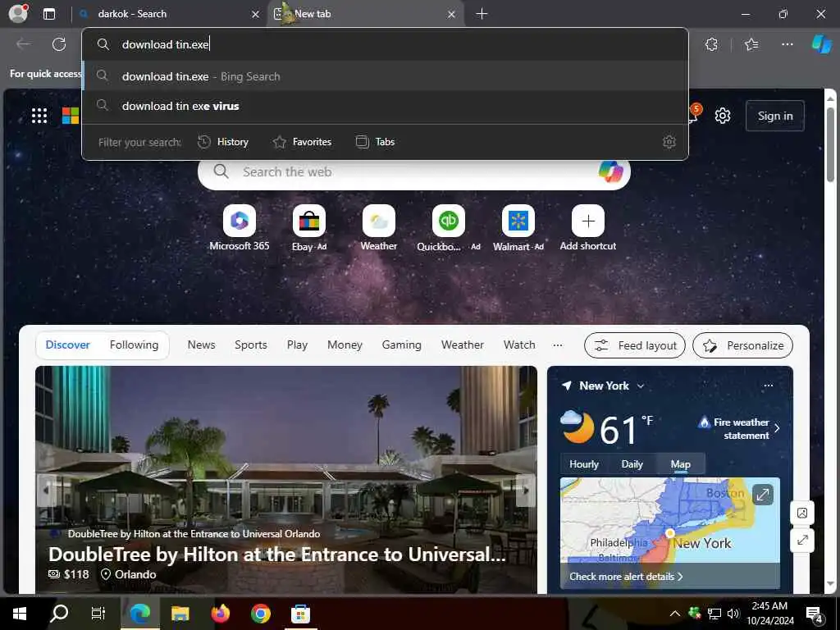Screen dimensions: 840x630
Task: Open the Weather feed category
Action: pos(463,345)
